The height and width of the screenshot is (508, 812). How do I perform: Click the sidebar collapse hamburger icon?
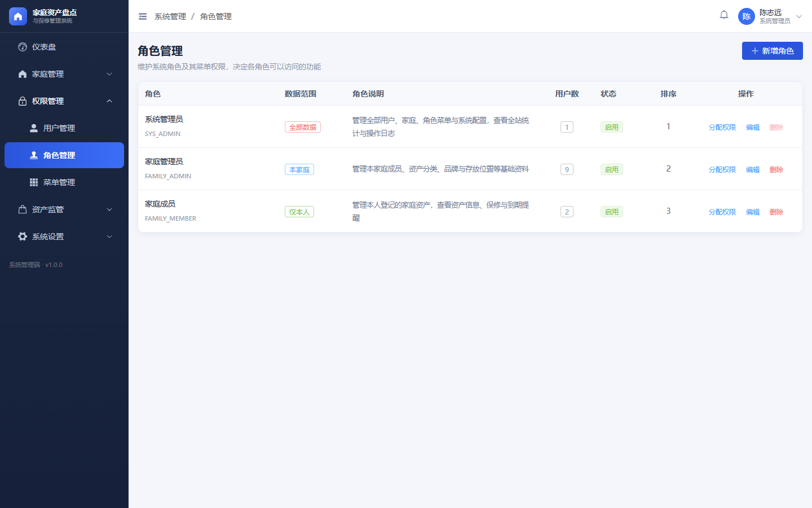pos(143,16)
